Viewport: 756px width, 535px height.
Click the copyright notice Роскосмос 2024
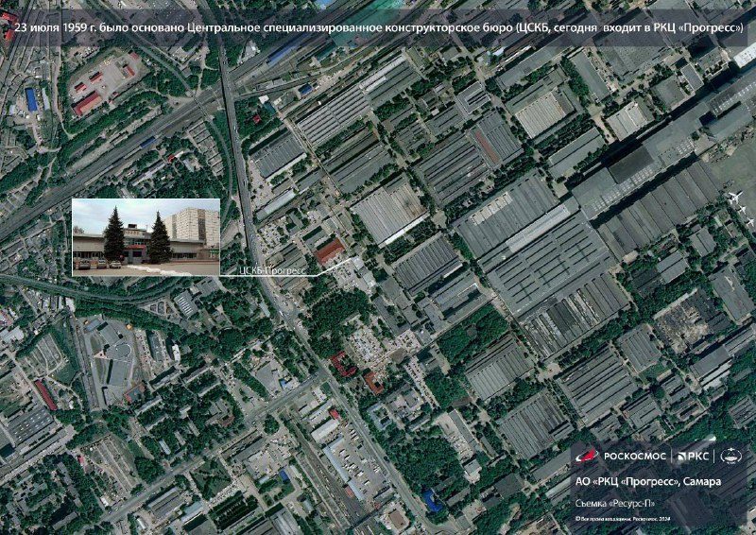tap(621, 519)
